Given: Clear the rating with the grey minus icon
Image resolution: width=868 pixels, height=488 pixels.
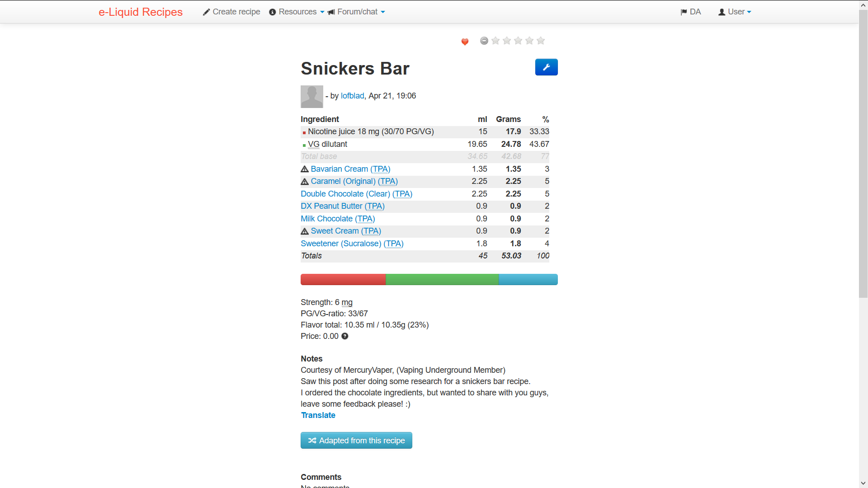Looking at the screenshot, I should point(484,41).
